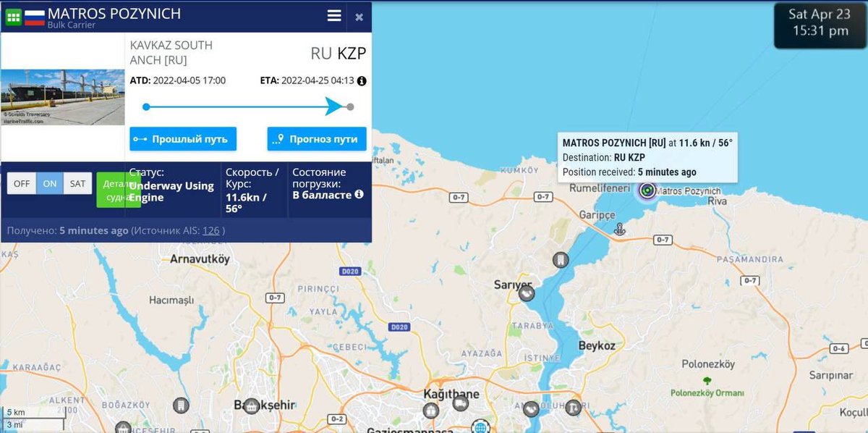Click the Прогноз пути button

(x=317, y=139)
